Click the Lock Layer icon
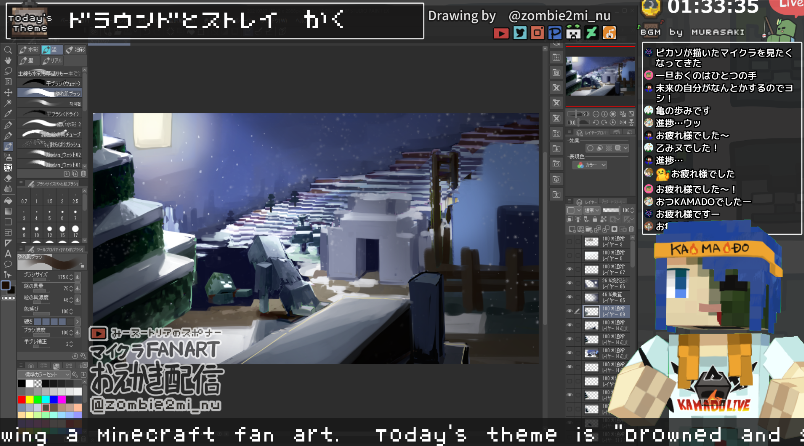Viewport: 804px width, 446px height. pyautogui.click(x=595, y=219)
